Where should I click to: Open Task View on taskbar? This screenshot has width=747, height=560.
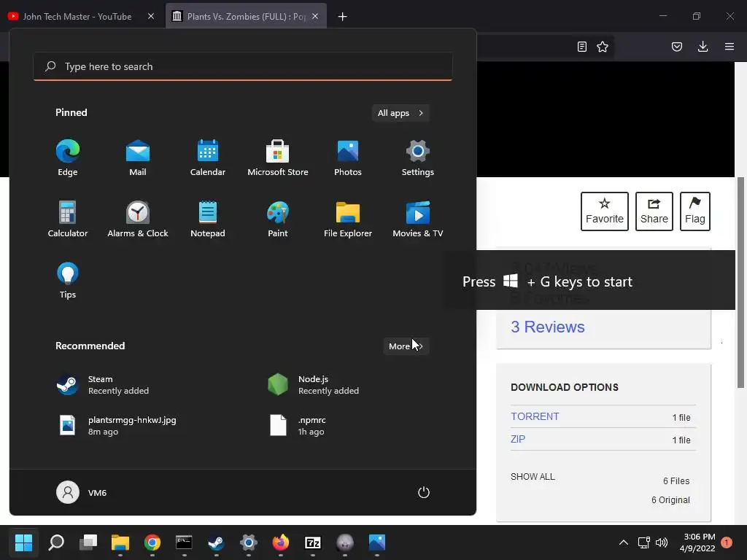[x=88, y=542]
